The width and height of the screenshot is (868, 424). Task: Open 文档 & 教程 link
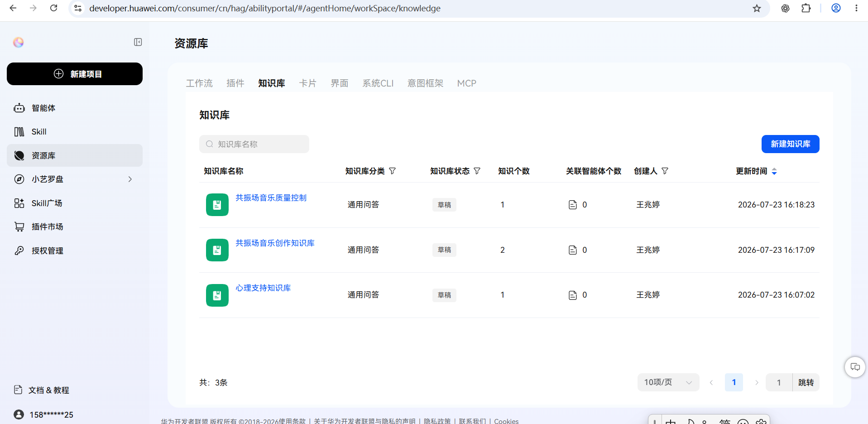point(42,390)
